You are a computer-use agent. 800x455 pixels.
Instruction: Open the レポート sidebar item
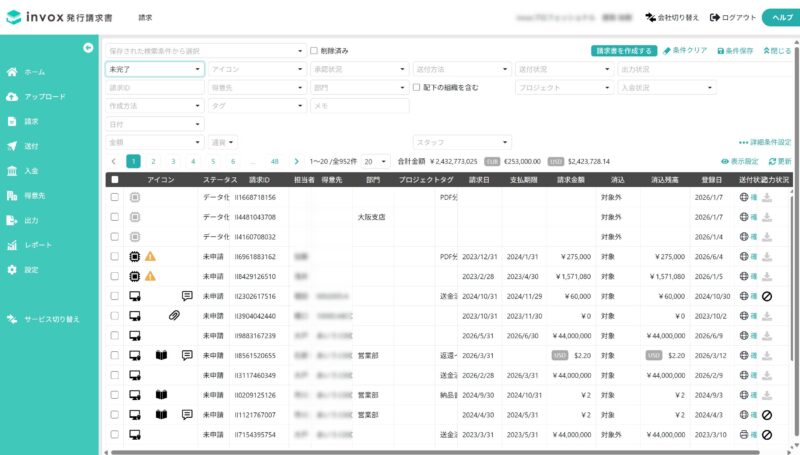coord(30,245)
